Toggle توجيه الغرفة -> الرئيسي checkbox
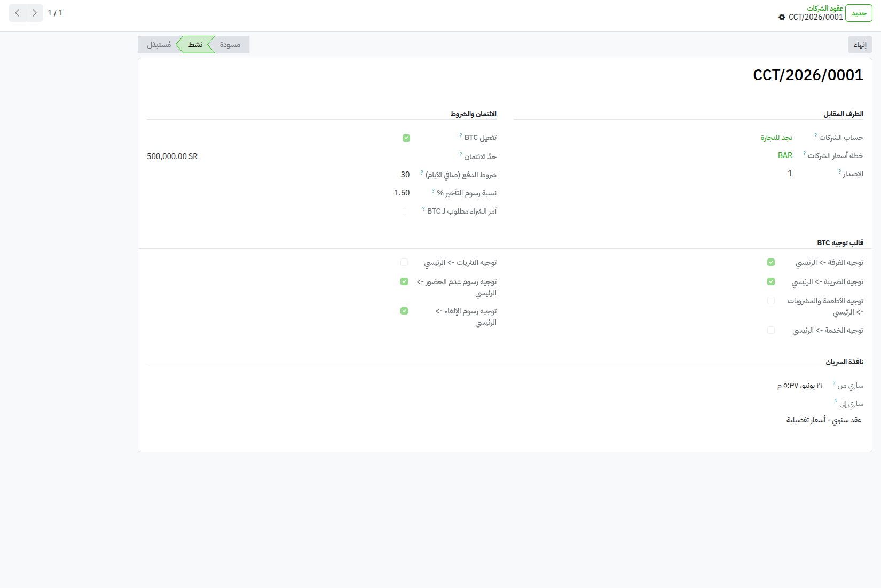The width and height of the screenshot is (881, 588). coord(771,262)
